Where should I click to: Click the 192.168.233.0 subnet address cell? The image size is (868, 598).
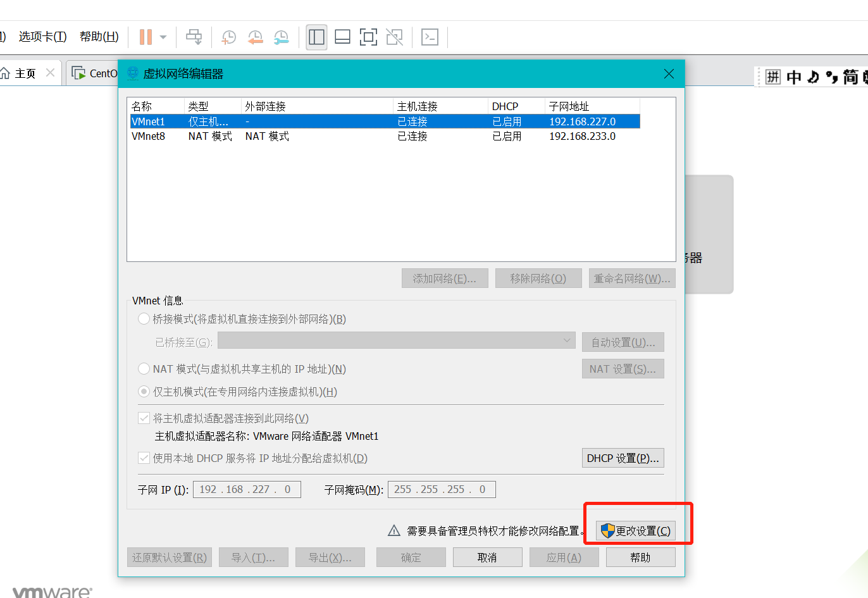point(582,136)
